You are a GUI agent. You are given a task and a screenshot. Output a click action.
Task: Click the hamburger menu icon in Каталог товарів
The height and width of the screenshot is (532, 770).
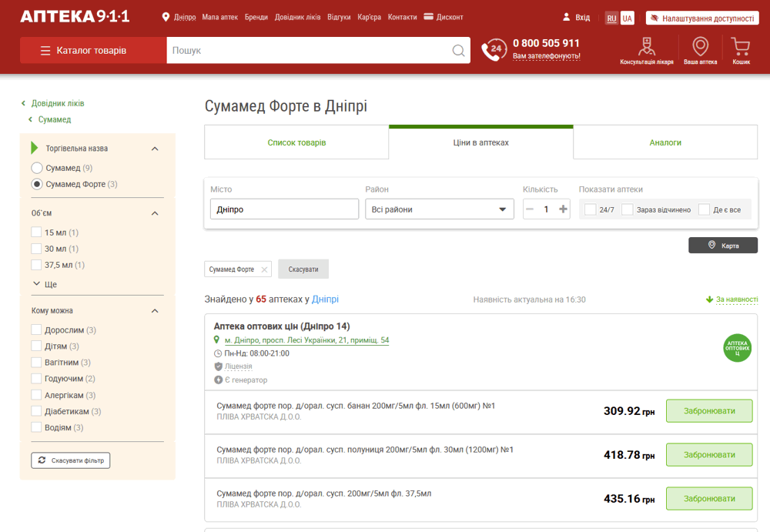45,51
